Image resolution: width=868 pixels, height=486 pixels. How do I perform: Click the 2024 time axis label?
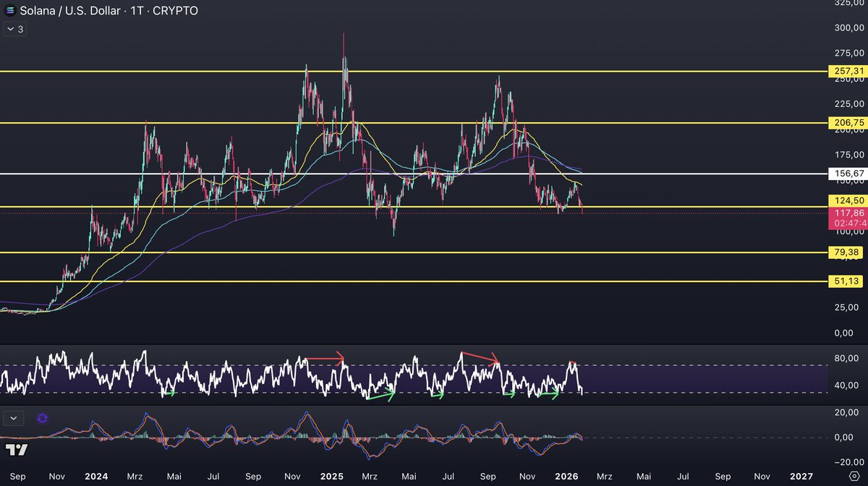pos(96,477)
